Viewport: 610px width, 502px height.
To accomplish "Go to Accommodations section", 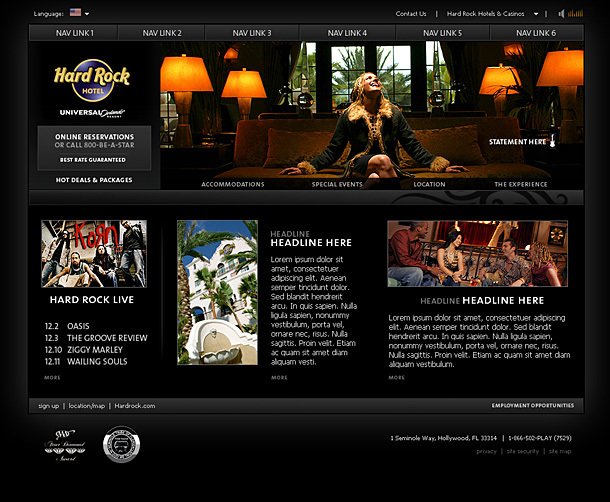I will pyautogui.click(x=233, y=184).
